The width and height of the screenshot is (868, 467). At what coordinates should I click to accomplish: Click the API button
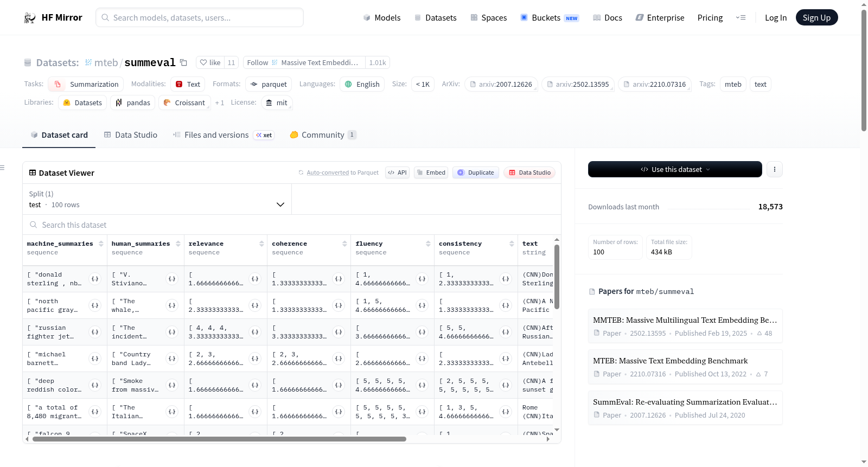[397, 172]
